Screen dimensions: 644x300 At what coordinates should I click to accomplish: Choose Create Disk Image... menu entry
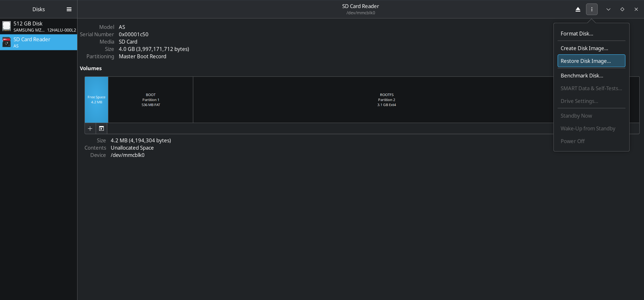(x=584, y=48)
